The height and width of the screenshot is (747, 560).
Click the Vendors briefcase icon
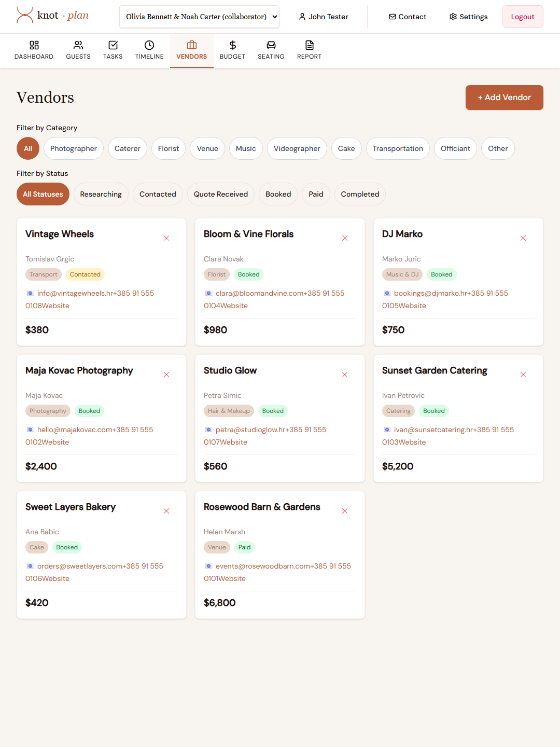tap(192, 45)
